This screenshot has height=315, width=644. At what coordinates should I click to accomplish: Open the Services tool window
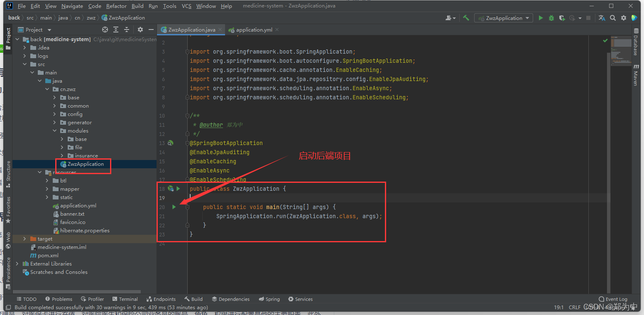[300, 299]
